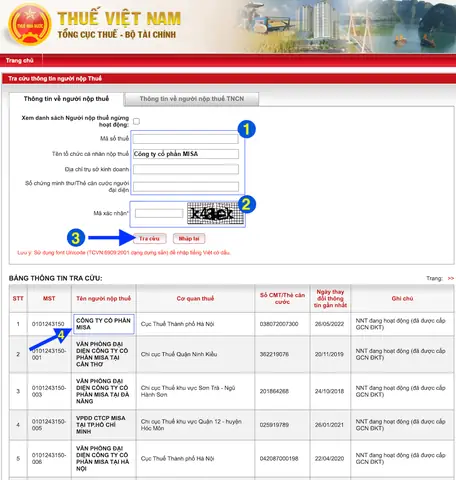
Task: Click MST value 0101243150
Action: [x=48, y=324]
